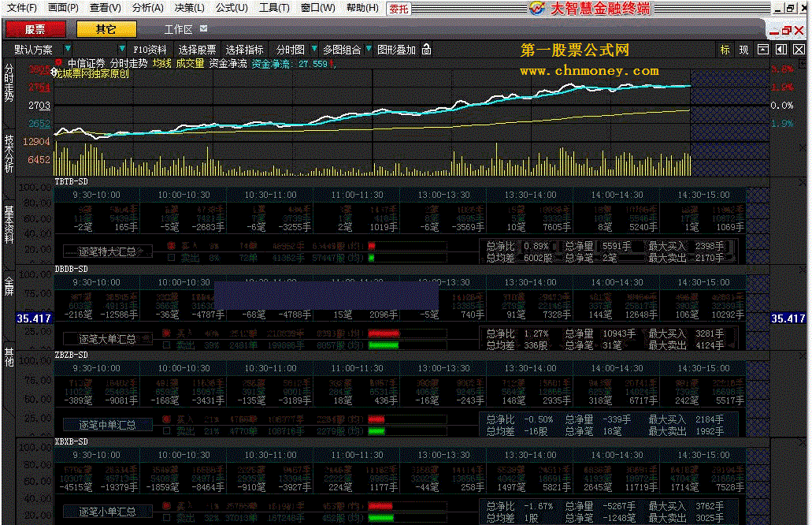This screenshot has width=812, height=525.
Task: Toggle red 买入 marker in 逐笔中单汇总 row
Action: (167, 419)
